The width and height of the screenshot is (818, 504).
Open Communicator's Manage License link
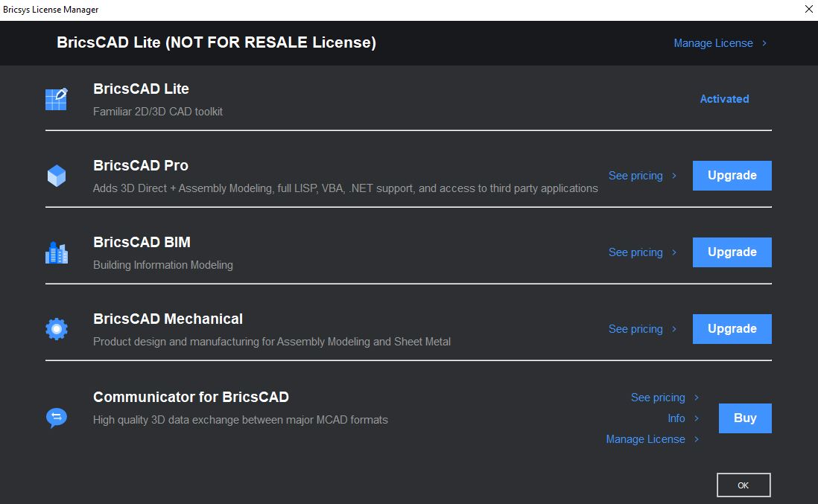645,438
